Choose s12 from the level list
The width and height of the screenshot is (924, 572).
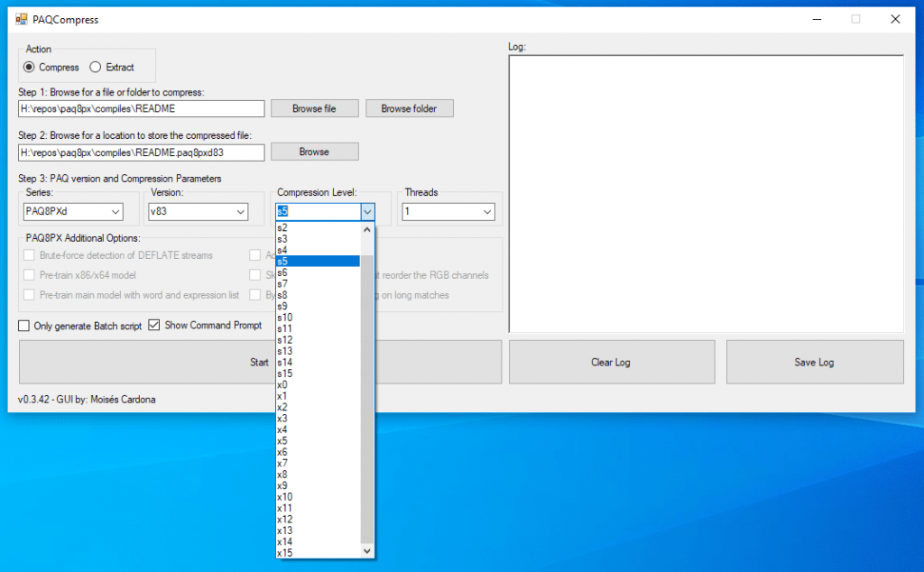coord(319,340)
